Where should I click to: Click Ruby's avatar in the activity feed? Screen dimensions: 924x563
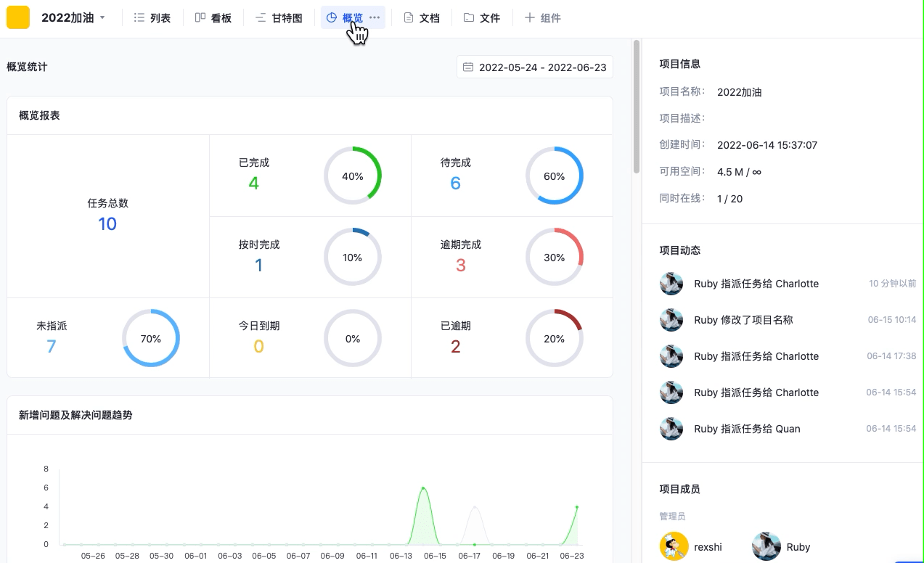pyautogui.click(x=671, y=284)
